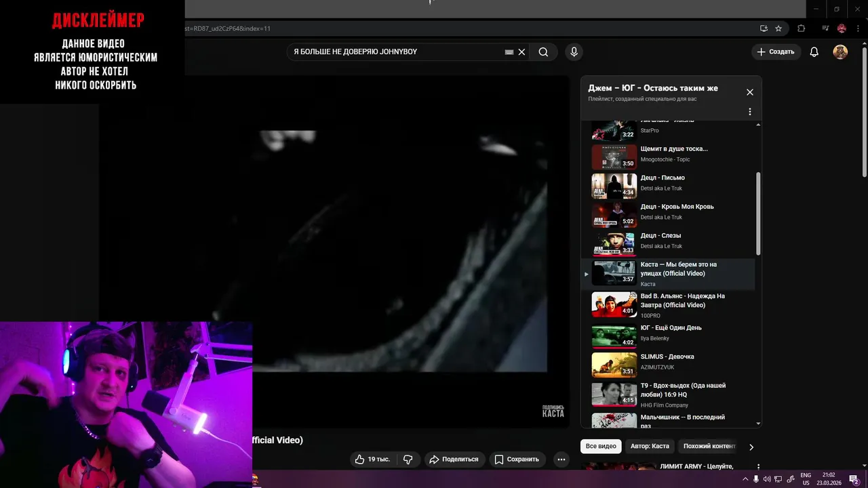Viewport: 868px width, 488px height.
Task: Click the Поделиться share button
Action: tap(454, 459)
